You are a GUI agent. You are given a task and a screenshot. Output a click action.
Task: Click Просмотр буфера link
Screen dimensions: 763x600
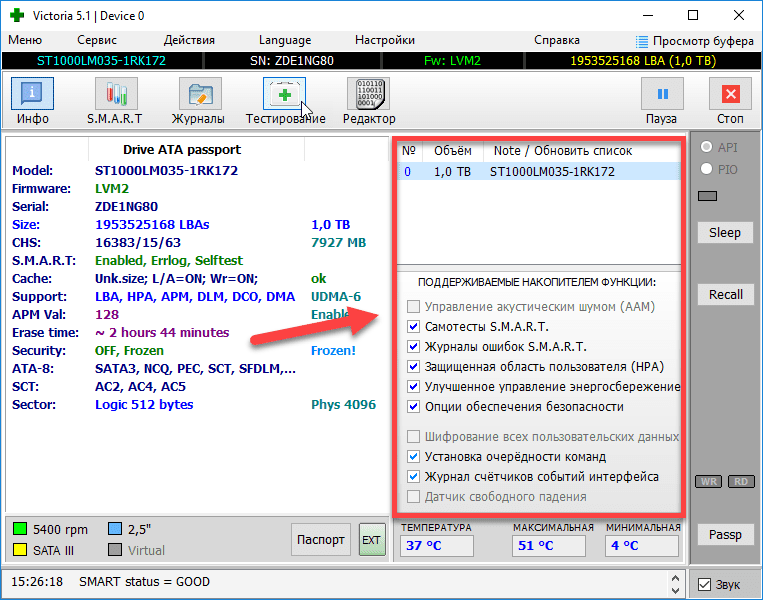pyautogui.click(x=703, y=41)
